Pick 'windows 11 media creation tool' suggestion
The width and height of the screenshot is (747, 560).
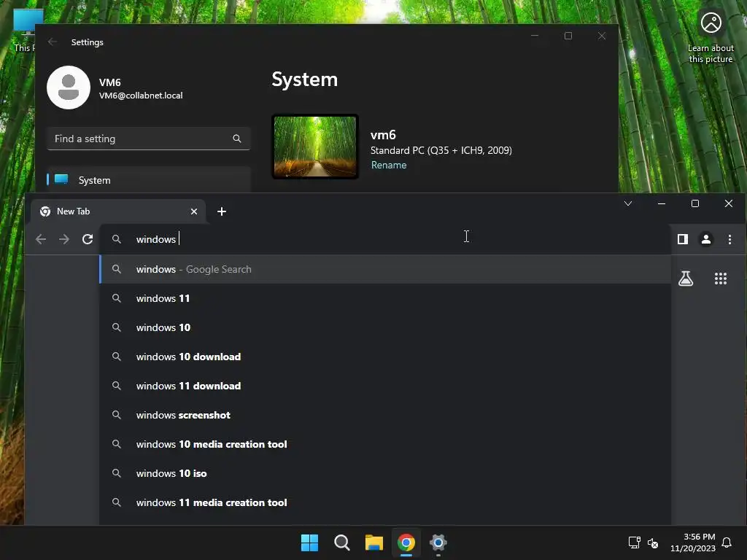tap(385, 502)
